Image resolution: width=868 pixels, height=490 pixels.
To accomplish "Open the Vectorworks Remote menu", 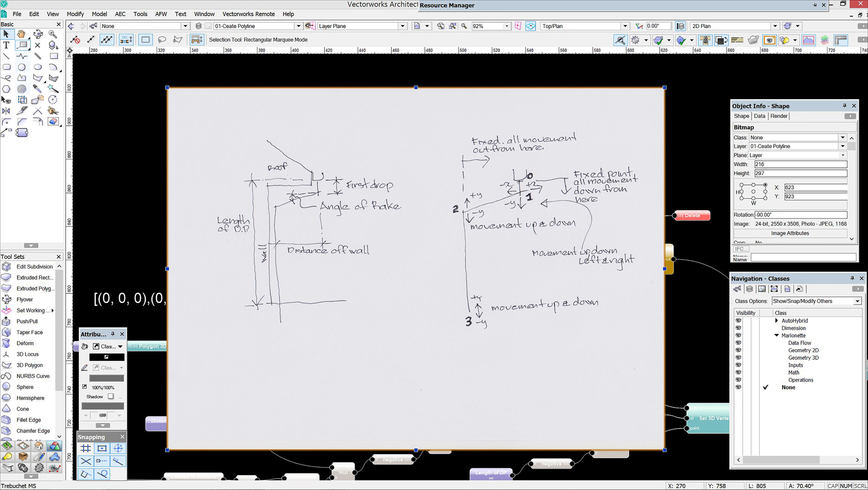I will (248, 14).
